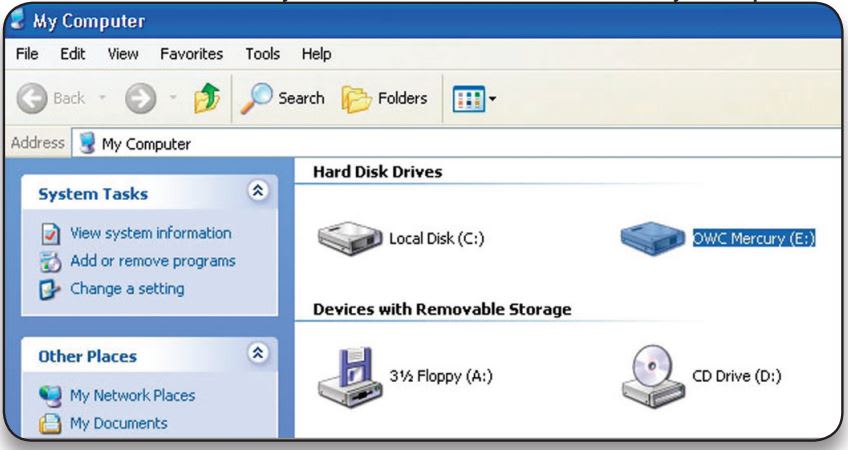Open Forward button history dropdown arrow
The height and width of the screenshot is (450, 848).
(173, 98)
